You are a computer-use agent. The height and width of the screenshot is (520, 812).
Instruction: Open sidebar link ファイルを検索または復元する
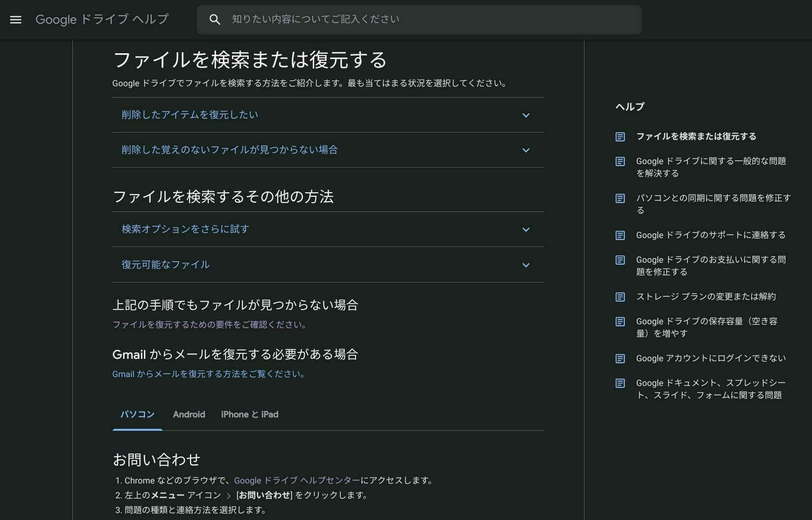click(696, 137)
